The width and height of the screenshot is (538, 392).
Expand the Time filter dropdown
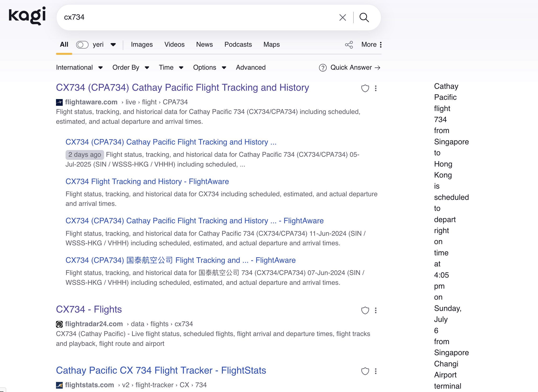[171, 67]
